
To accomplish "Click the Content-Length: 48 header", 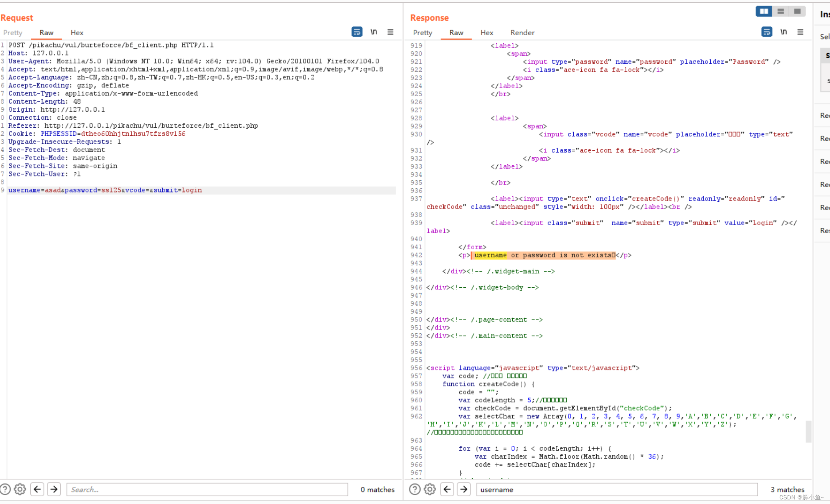I will tap(45, 101).
